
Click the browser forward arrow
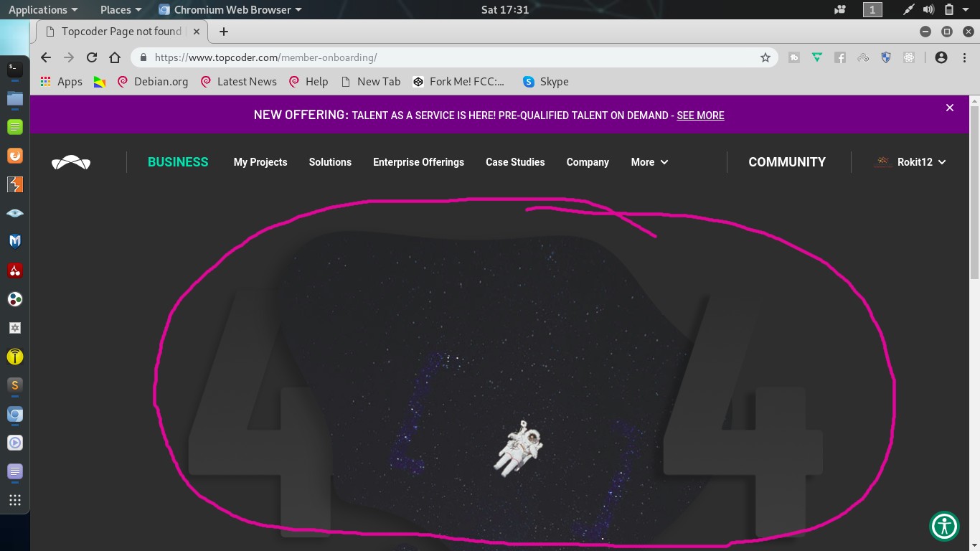coord(69,57)
